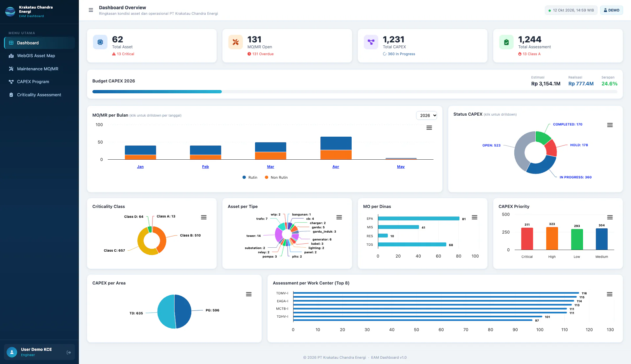Open CAPEX per Area chart menu
The width and height of the screenshot is (631, 364).
coord(249,294)
